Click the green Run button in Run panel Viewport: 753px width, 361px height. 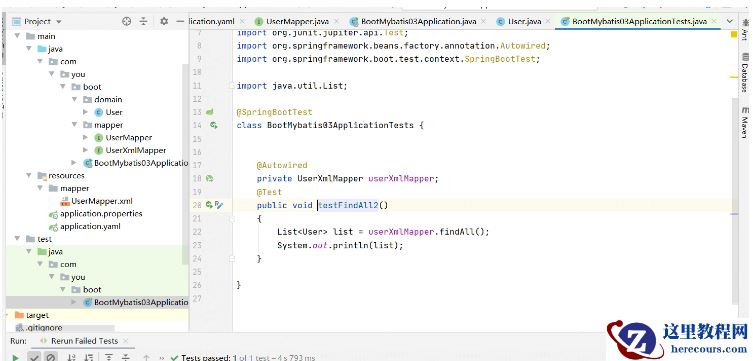coord(15,358)
